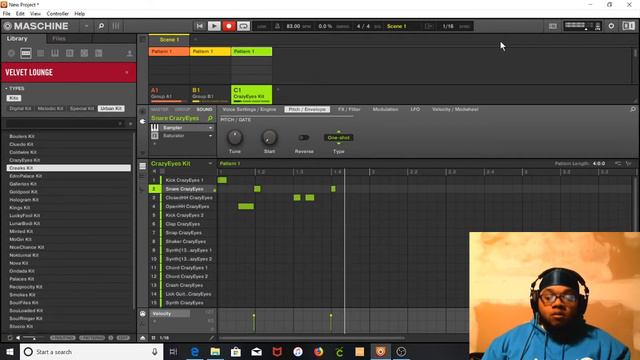Open Firefox from the taskbar
Image resolution: width=640 pixels, height=360 pixels.
[x=318, y=351]
